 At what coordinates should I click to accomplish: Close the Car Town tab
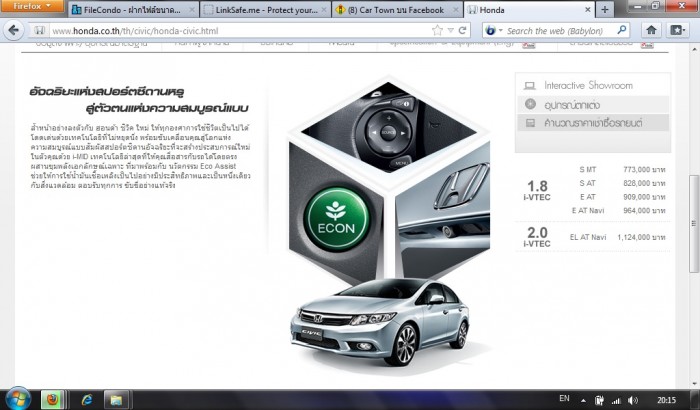(456, 9)
